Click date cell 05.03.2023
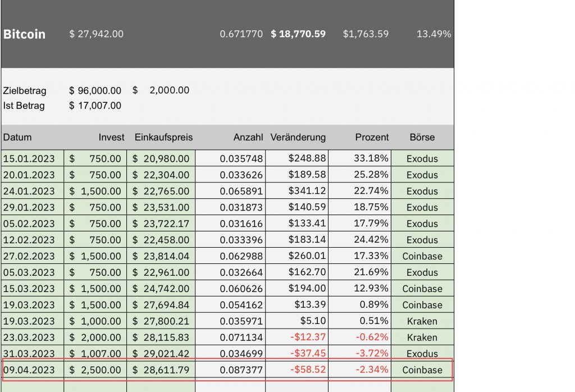Image resolution: width=575 pixels, height=392 pixels. coord(32,272)
